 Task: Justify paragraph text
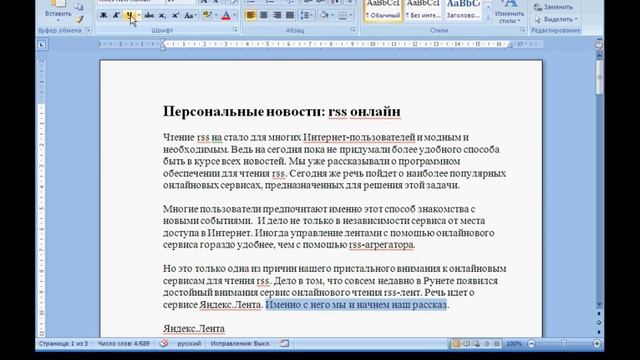(x=290, y=16)
